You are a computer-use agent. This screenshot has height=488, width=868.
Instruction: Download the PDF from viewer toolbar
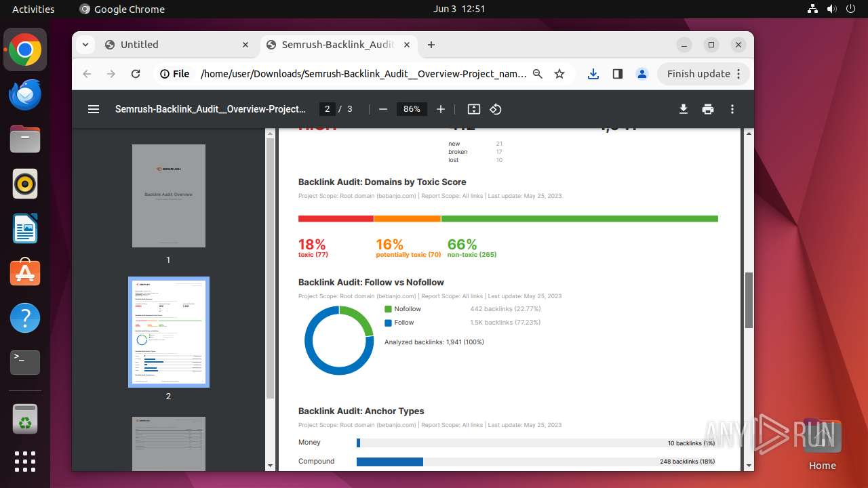point(684,109)
